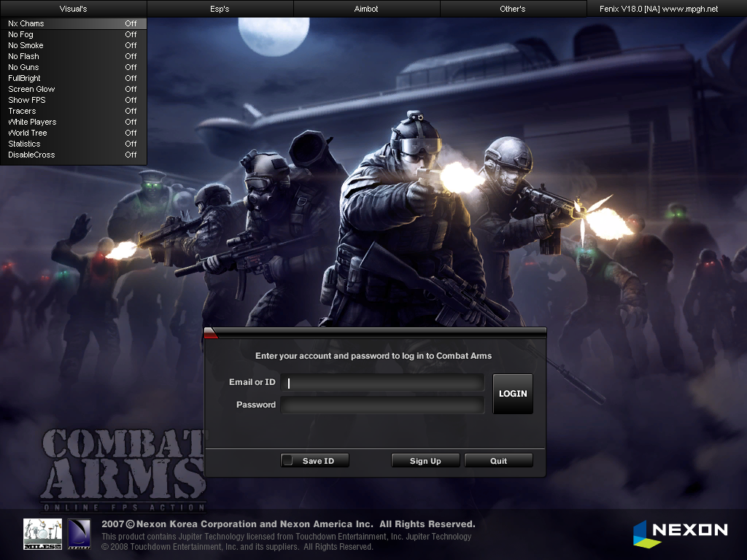747x560 pixels.
Task: Enable World Tree option
Action: click(74, 133)
